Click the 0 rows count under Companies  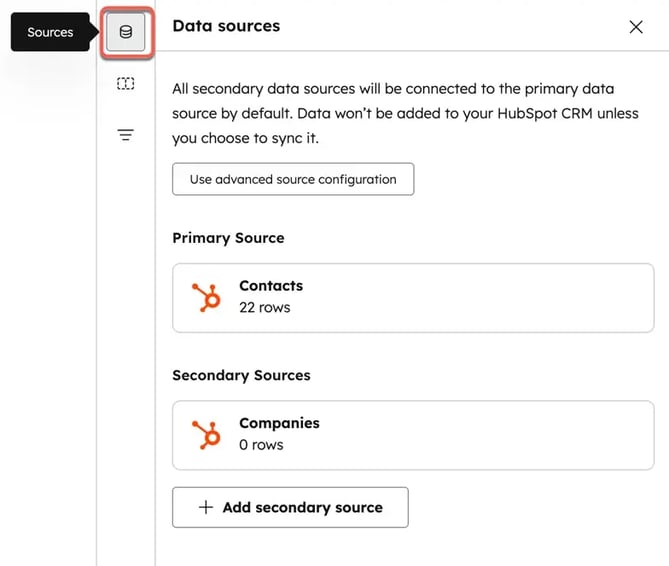260,445
